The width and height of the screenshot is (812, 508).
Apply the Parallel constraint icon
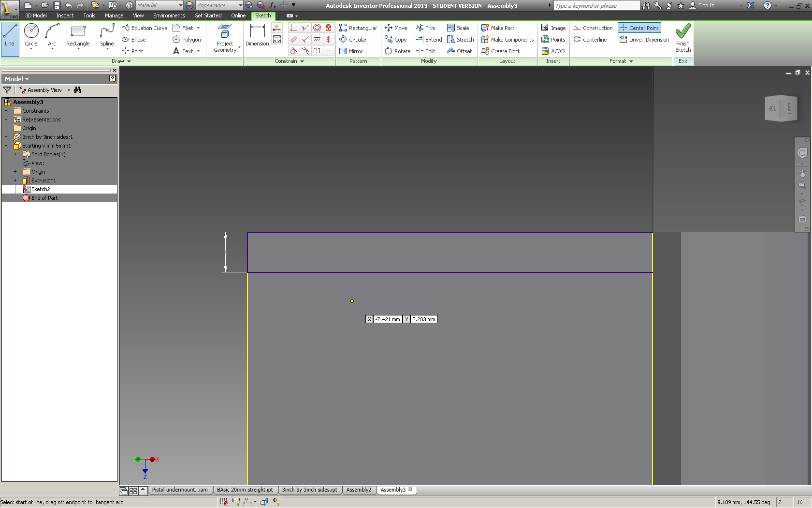click(293, 39)
